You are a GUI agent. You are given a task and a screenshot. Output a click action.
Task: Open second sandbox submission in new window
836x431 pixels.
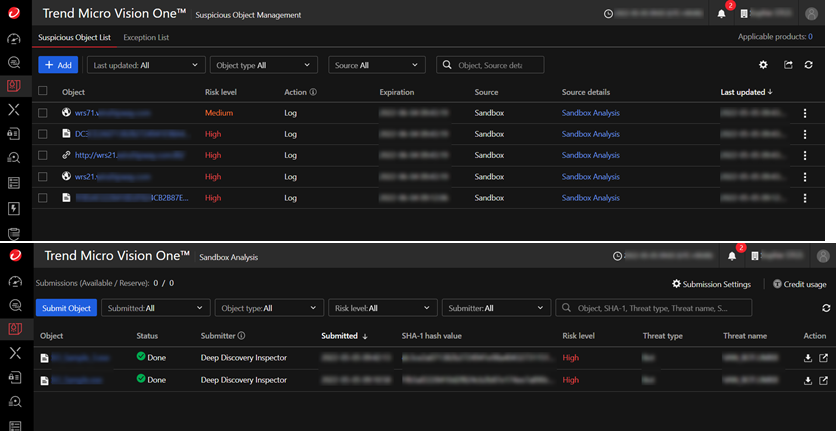(823, 380)
